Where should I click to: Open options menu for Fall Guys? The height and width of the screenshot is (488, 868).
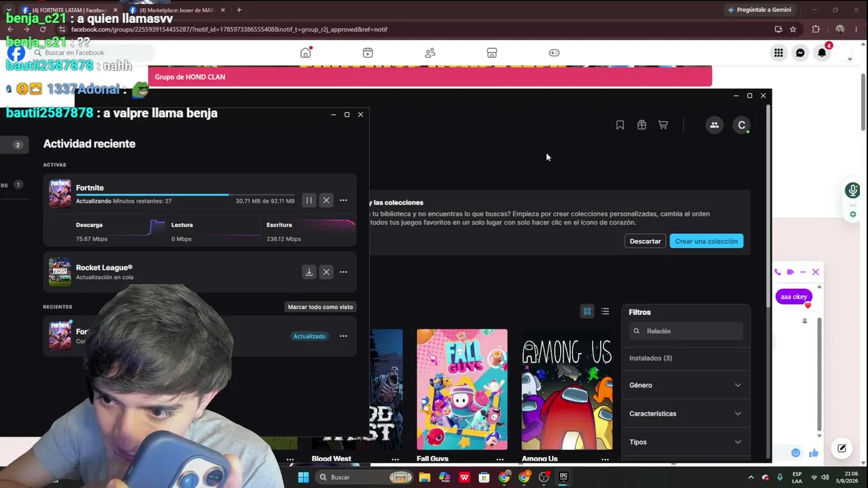tap(500, 460)
